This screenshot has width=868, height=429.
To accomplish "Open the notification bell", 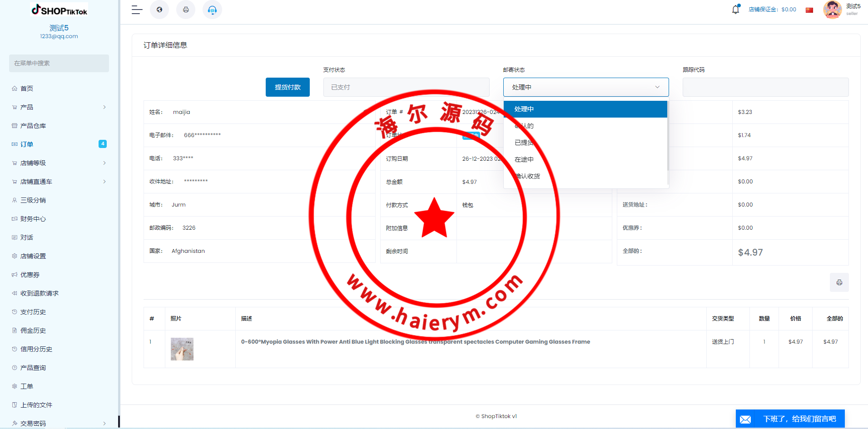I will (735, 10).
